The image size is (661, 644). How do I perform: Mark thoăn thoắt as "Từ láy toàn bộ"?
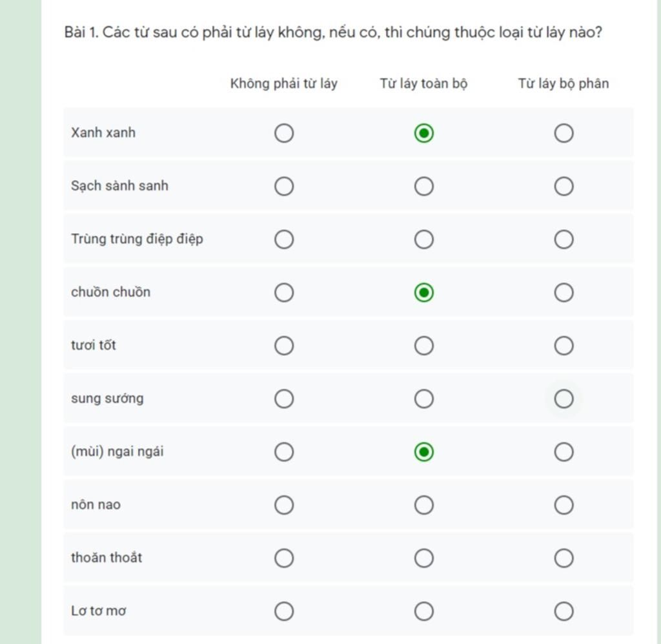[423, 558]
